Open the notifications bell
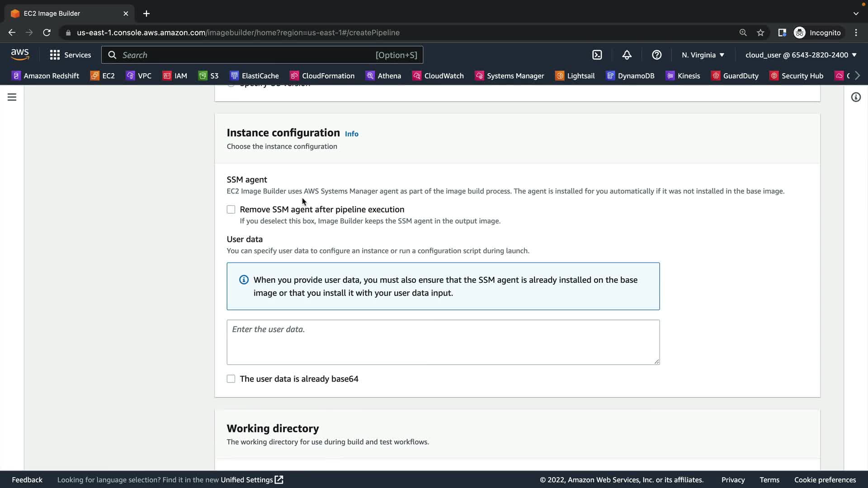The image size is (868, 488). (627, 55)
